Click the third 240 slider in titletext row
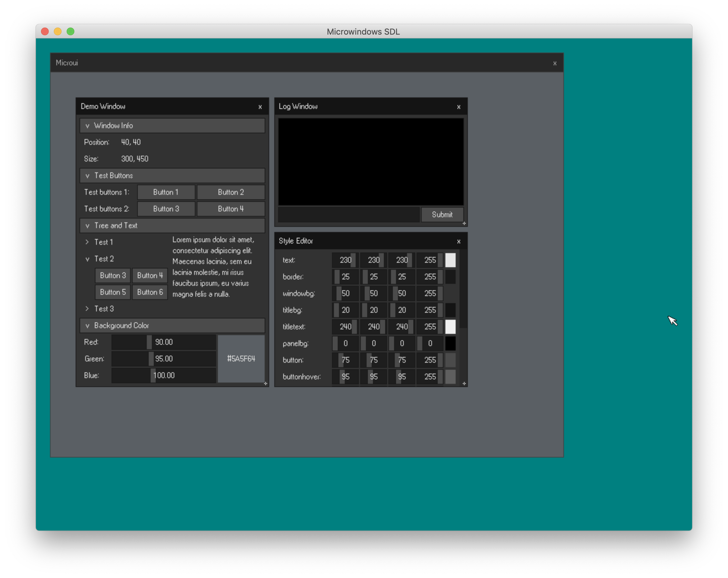 402,327
